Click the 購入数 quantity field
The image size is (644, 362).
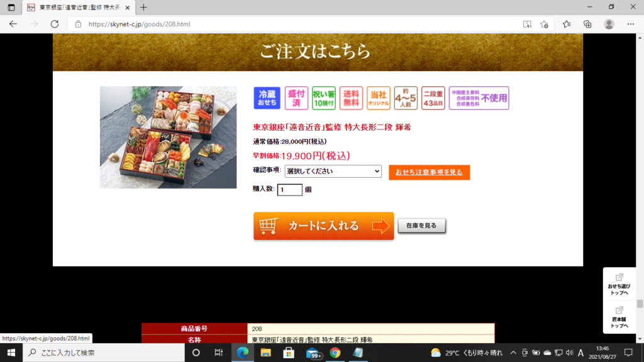289,190
